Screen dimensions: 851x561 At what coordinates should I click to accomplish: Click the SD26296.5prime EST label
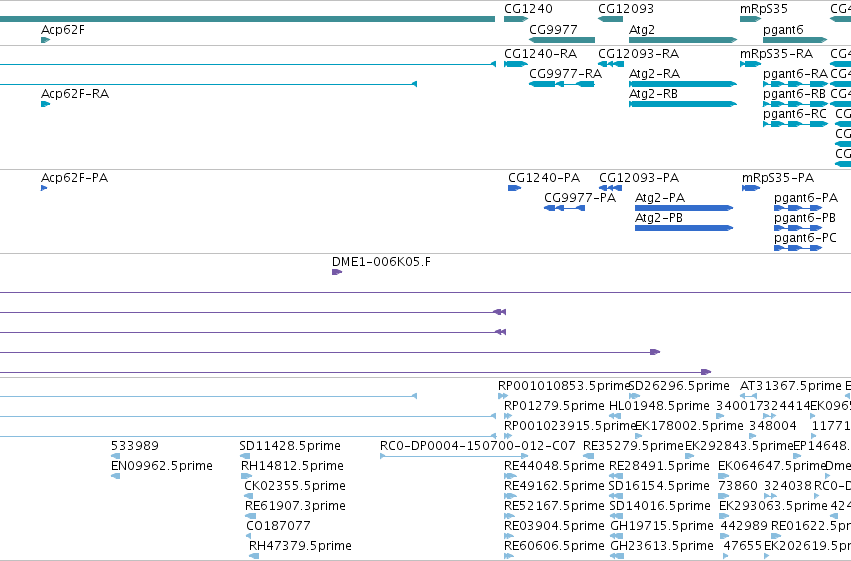tap(679, 386)
